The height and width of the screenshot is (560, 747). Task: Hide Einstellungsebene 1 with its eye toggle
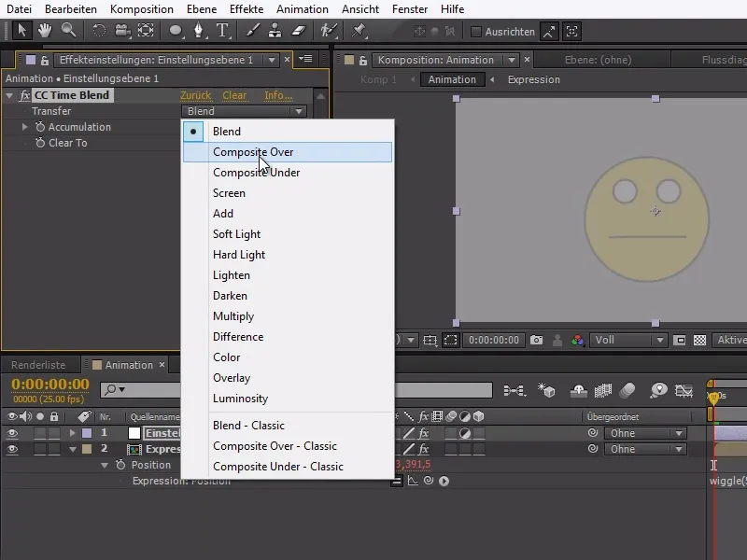click(x=11, y=433)
